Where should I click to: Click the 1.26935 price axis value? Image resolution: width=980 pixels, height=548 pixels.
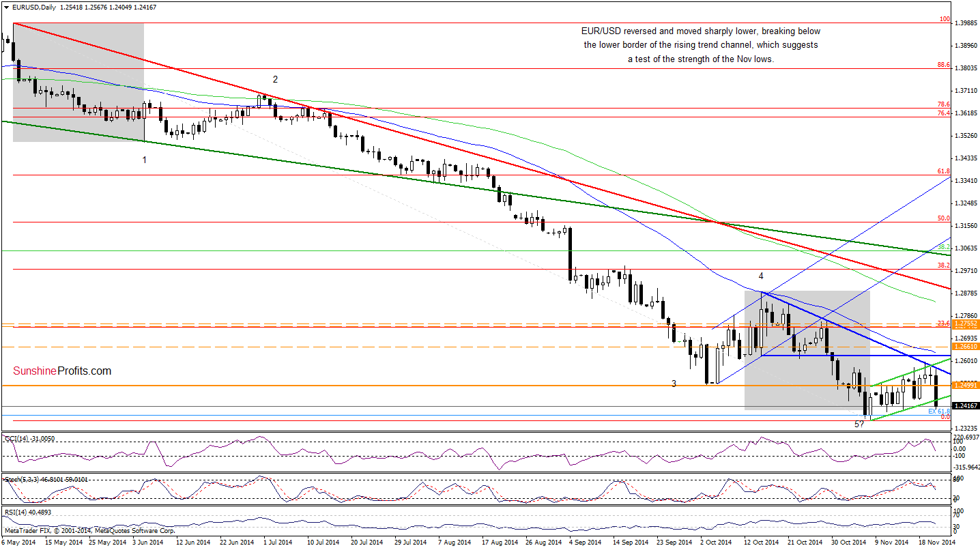point(967,338)
